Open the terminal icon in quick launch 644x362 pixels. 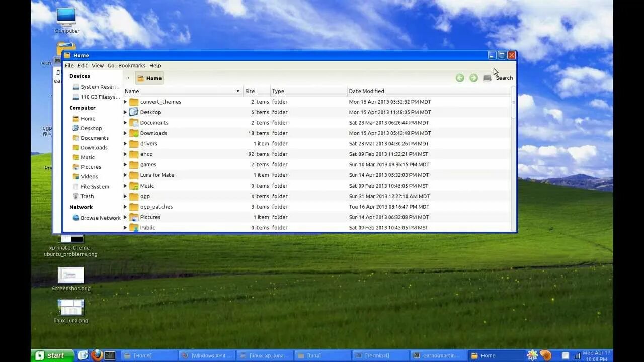tap(110, 355)
